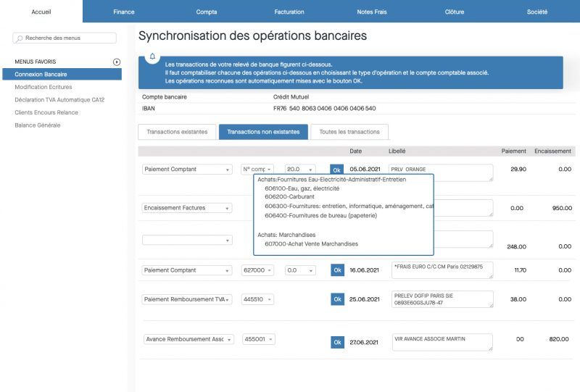This screenshot has height=392, width=580.
Task: Pick 607000-Achat Vente Marchandises option
Action: [x=311, y=243]
